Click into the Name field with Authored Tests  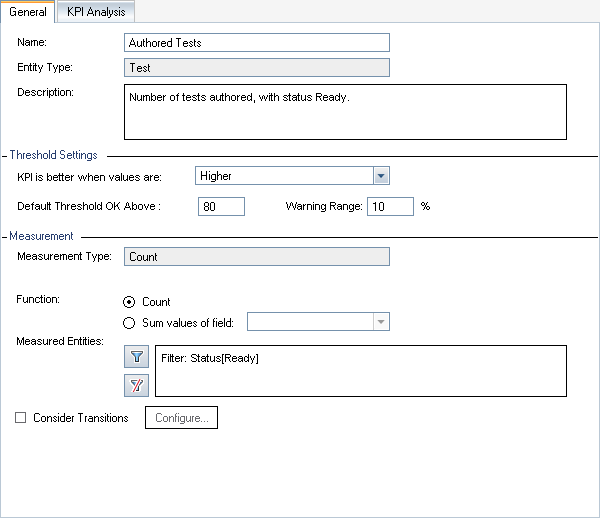(257, 43)
